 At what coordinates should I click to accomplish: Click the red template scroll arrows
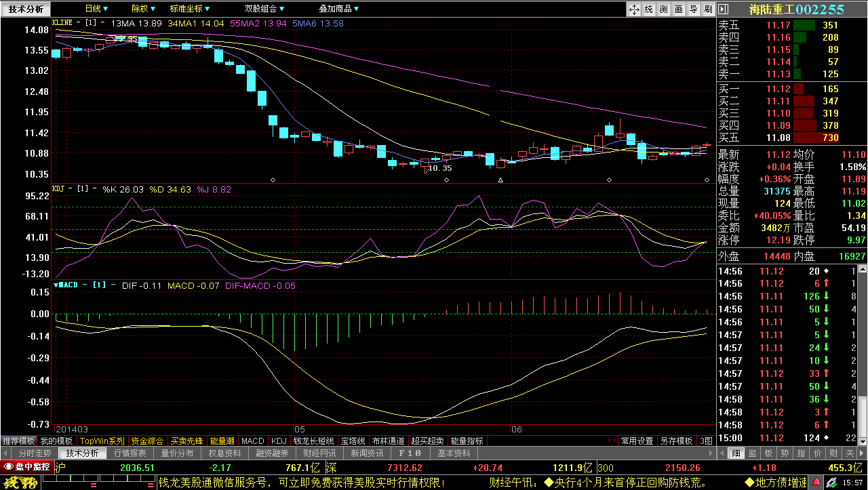coord(612,441)
